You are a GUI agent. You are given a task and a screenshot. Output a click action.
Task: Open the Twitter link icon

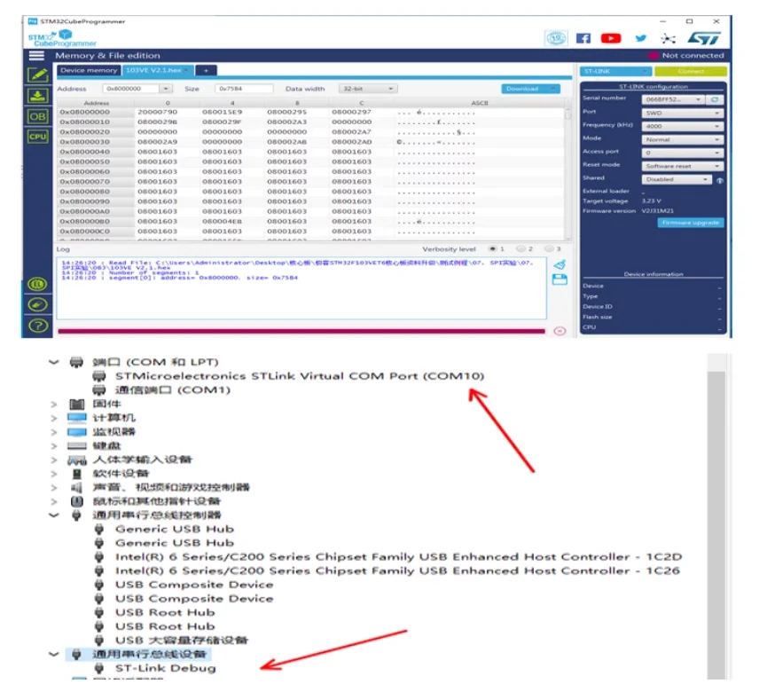641,38
